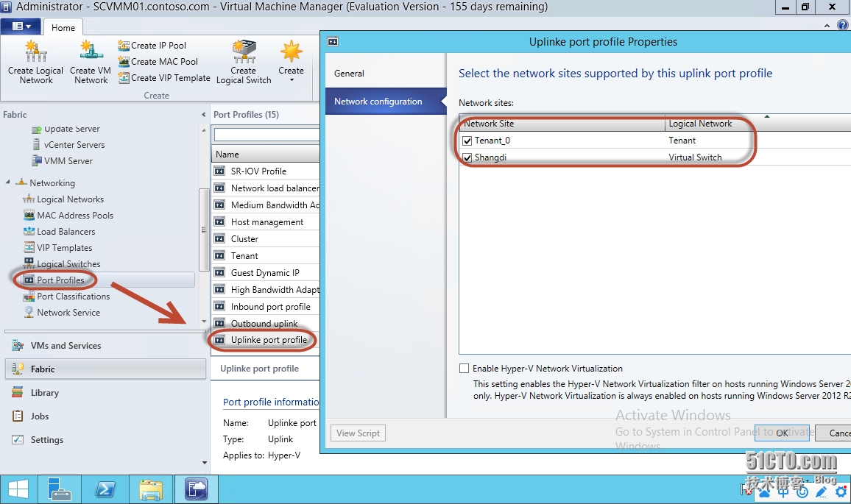This screenshot has height=504, width=851.
Task: Enable Hyper-V Network Virtualization checkbox
Action: click(x=464, y=369)
